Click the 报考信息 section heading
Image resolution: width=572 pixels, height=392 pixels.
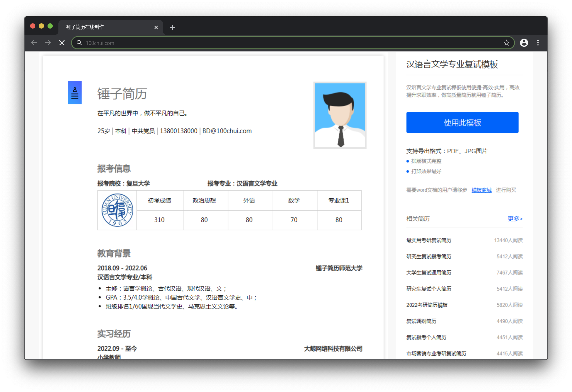point(114,169)
